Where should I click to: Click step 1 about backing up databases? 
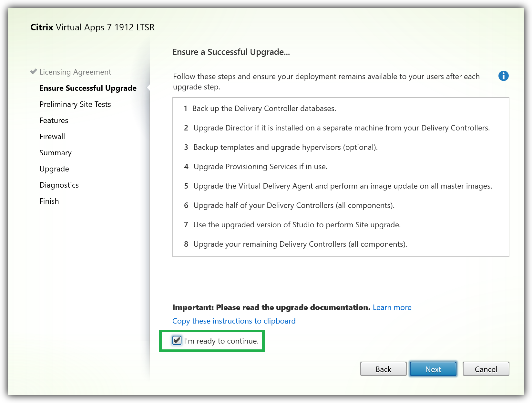[x=264, y=108]
